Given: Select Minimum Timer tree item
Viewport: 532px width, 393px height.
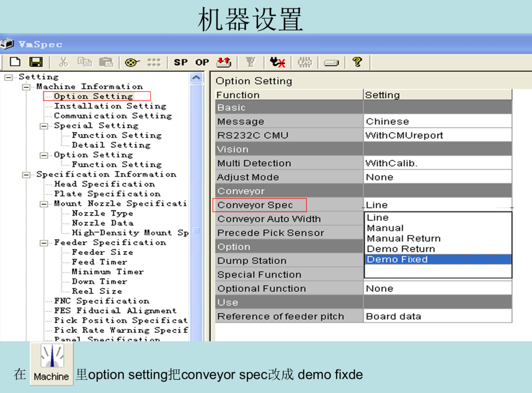Looking at the screenshot, I should tap(108, 272).
